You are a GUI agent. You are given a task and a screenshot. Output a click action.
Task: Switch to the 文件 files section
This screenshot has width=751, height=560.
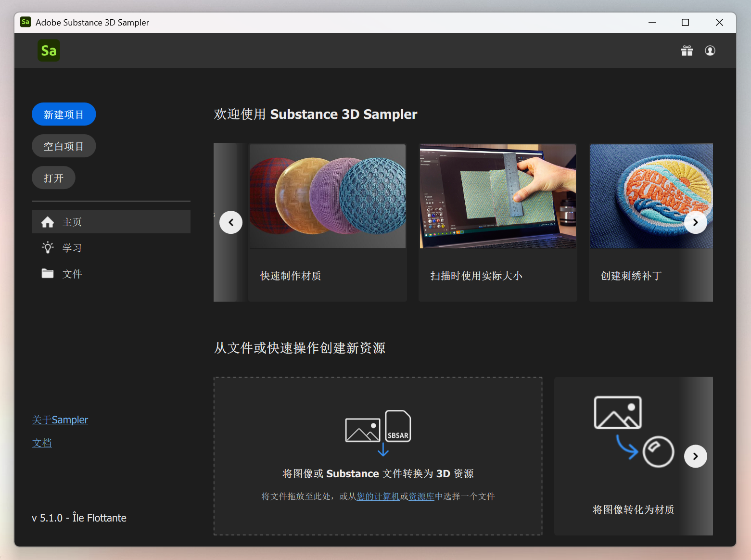click(111, 274)
